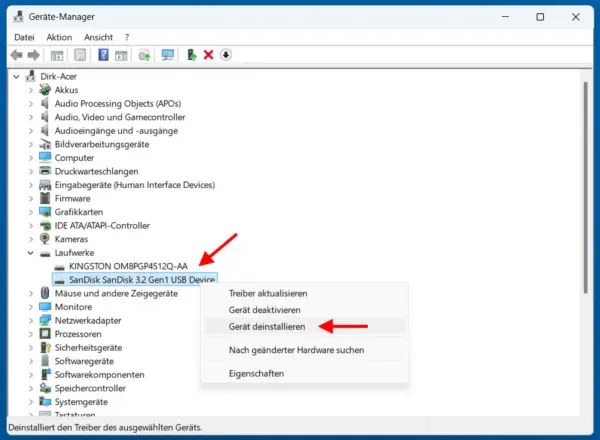Click the Prozessoren CPU icon
Viewport: 600px width, 440px height.
coord(45,334)
